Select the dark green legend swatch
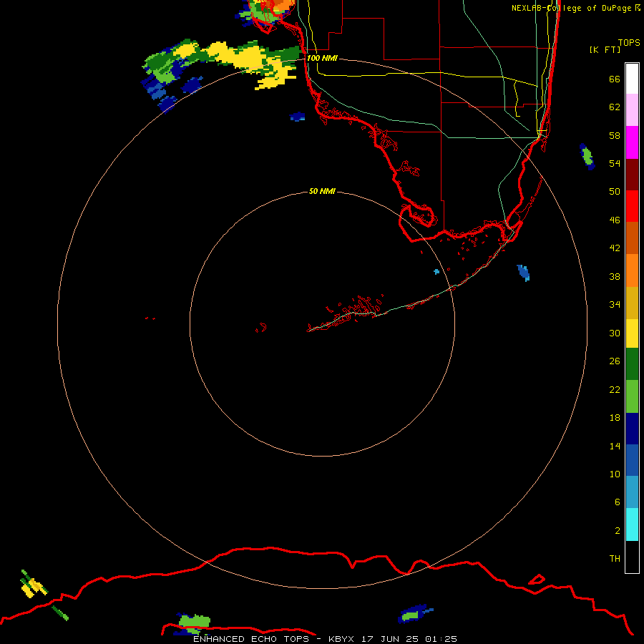The height and width of the screenshot is (644, 644). [632, 364]
